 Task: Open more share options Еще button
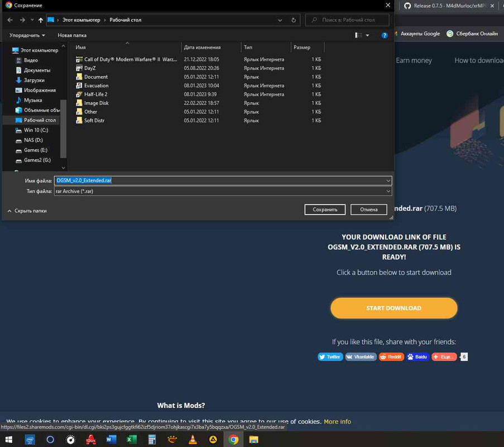[x=444, y=357]
